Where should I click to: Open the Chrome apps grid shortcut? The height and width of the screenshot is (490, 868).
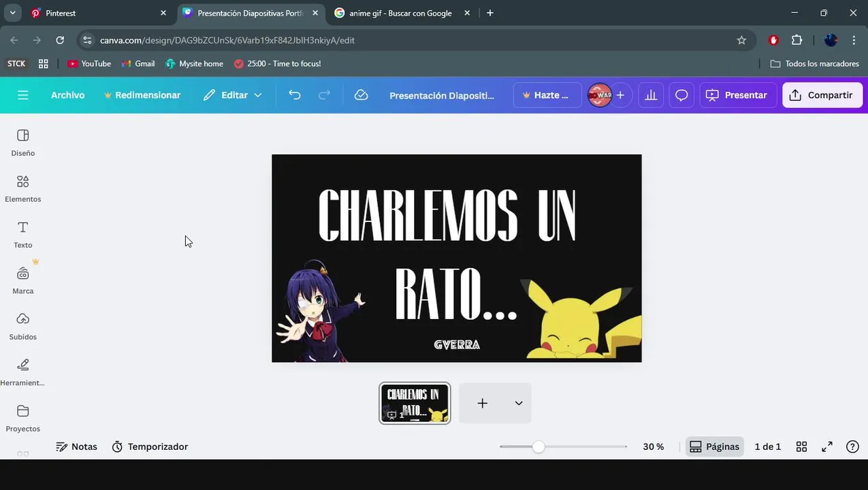43,63
